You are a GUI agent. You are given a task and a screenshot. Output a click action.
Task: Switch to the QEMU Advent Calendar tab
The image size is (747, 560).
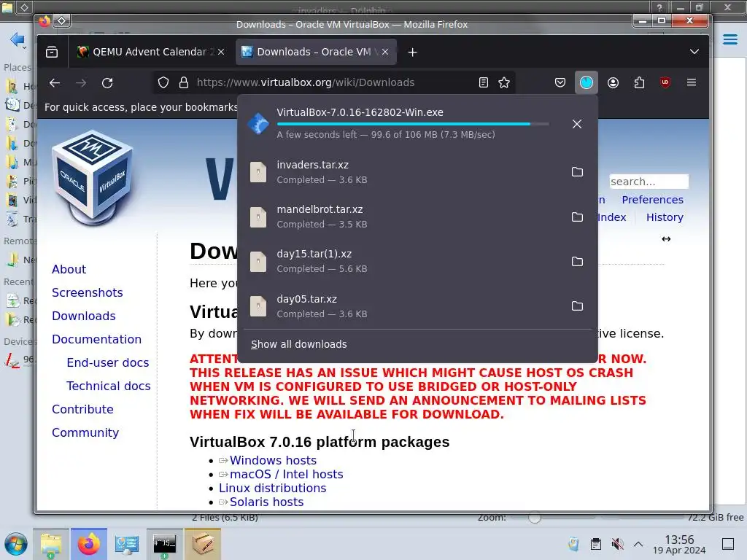click(150, 52)
